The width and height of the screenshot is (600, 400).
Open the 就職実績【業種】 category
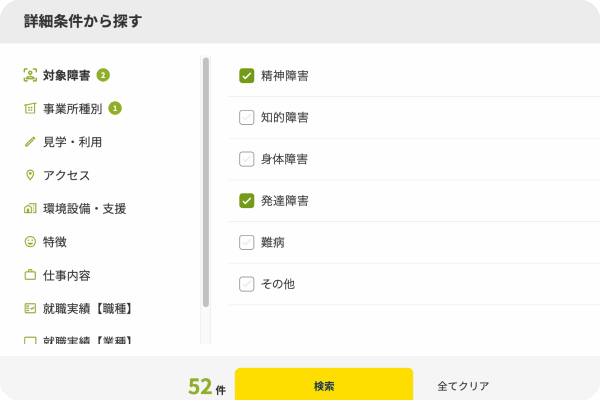[x=88, y=341]
